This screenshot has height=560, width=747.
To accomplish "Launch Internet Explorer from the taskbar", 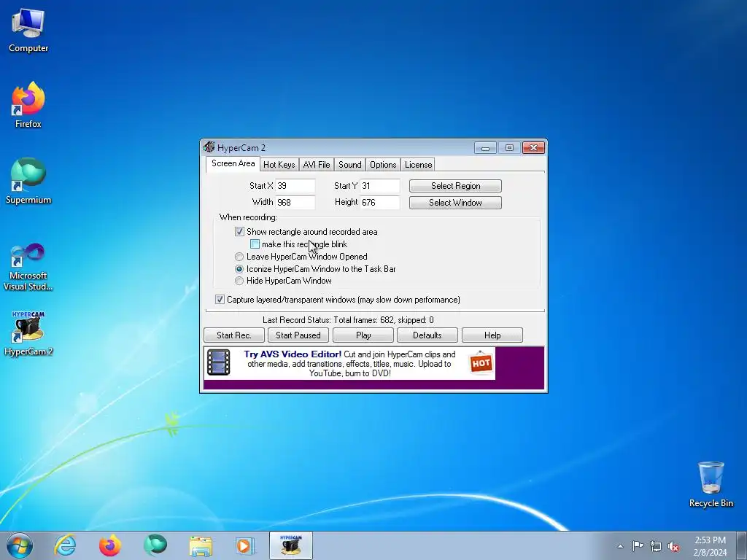I will click(x=65, y=545).
